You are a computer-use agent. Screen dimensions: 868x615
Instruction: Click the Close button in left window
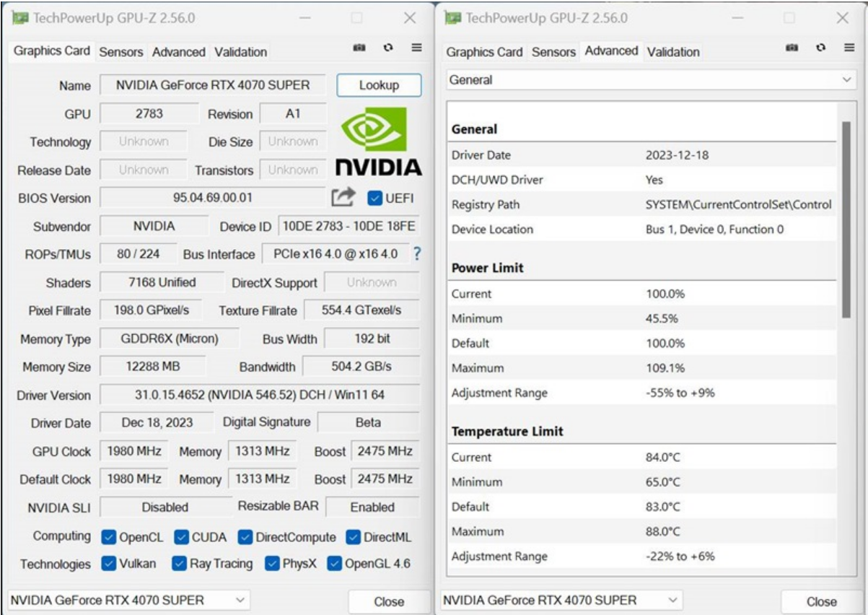tap(388, 601)
